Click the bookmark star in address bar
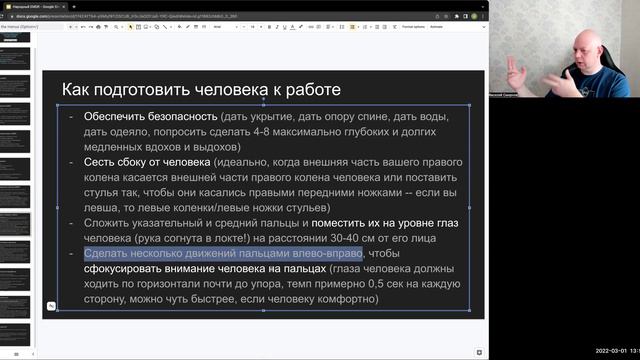 (x=446, y=16)
